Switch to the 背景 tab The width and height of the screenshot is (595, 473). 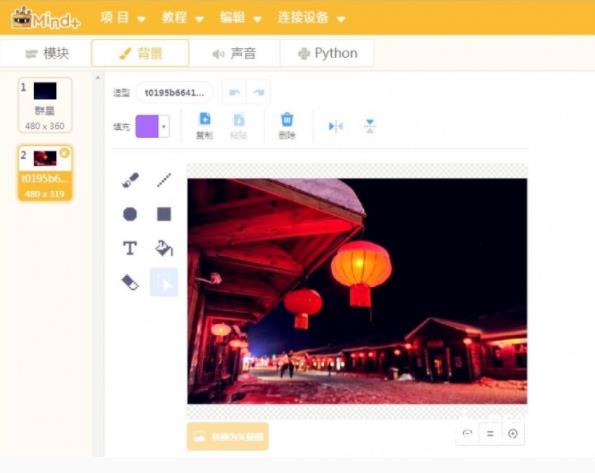(x=140, y=54)
